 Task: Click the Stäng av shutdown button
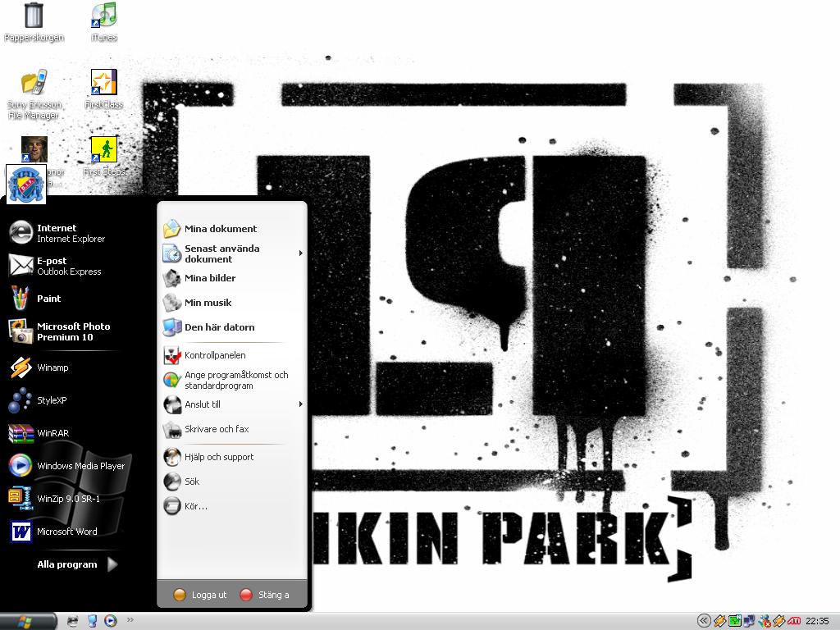click(x=265, y=595)
